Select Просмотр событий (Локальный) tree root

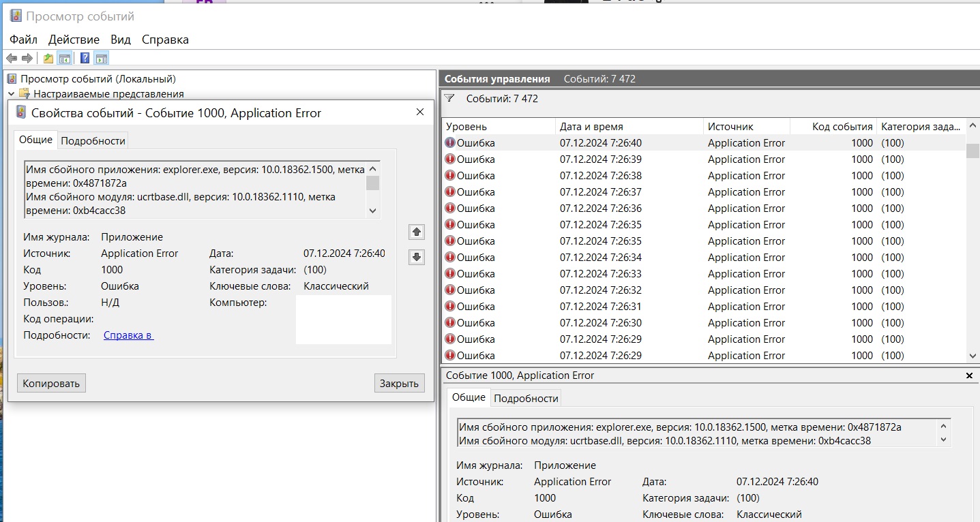[98, 79]
